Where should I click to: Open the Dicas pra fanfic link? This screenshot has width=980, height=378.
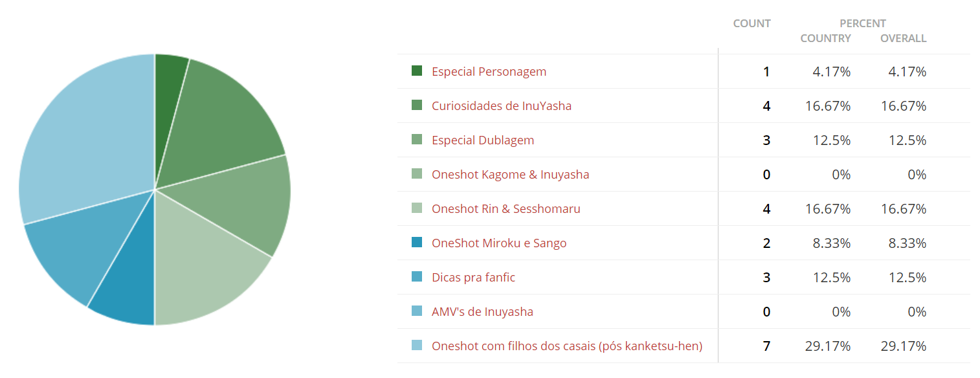pos(473,278)
